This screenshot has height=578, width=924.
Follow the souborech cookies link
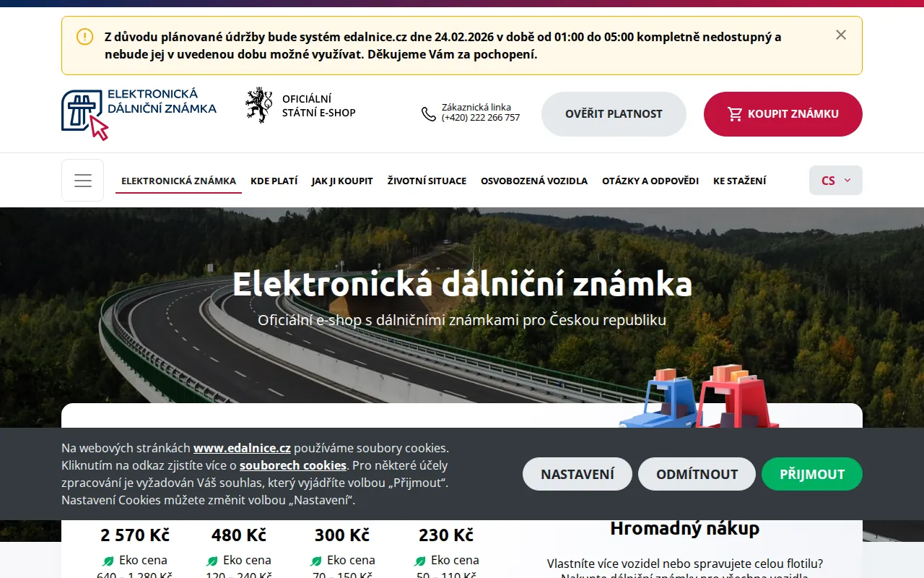(293, 465)
